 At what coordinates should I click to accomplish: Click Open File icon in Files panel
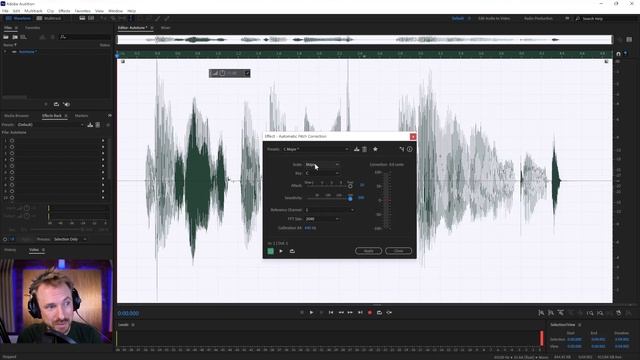point(6,37)
